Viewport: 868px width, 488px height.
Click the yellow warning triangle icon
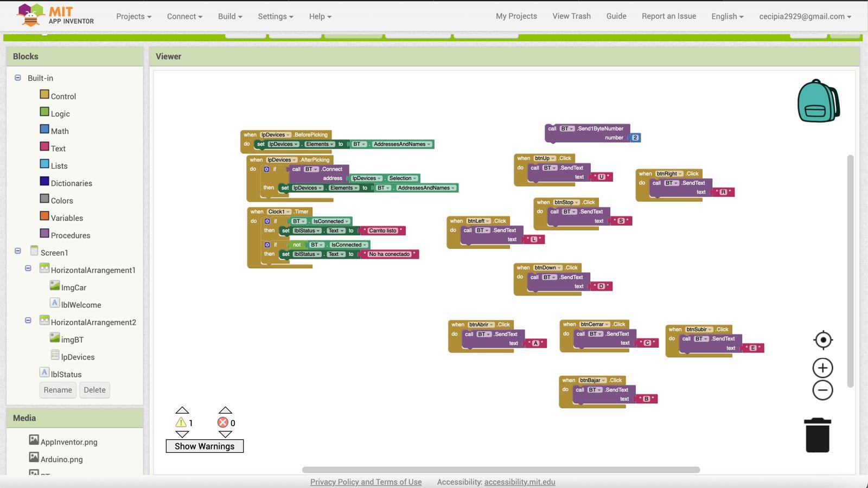pos(181,423)
